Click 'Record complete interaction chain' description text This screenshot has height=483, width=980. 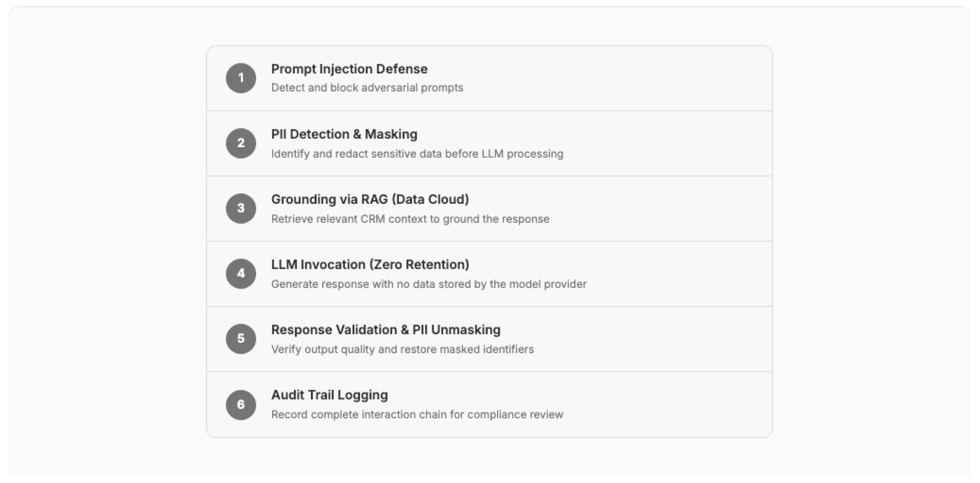click(x=417, y=414)
